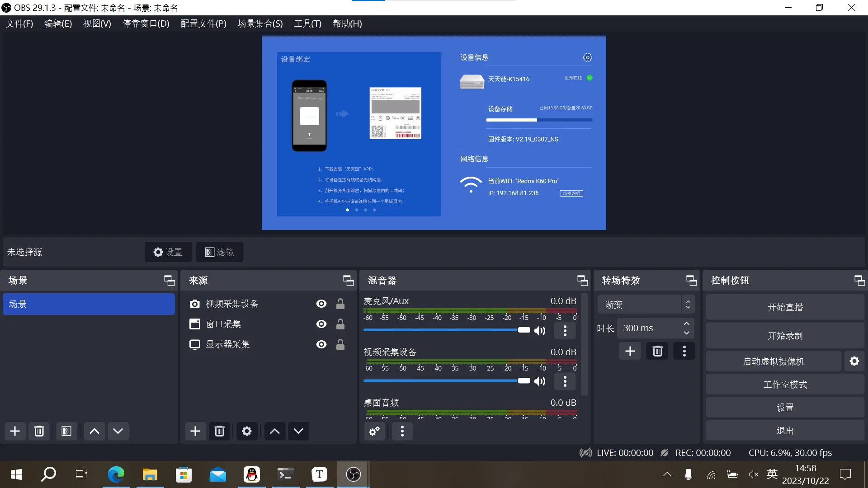Open advanced audio properties gears icon
This screenshot has height=488, width=868.
tap(375, 431)
